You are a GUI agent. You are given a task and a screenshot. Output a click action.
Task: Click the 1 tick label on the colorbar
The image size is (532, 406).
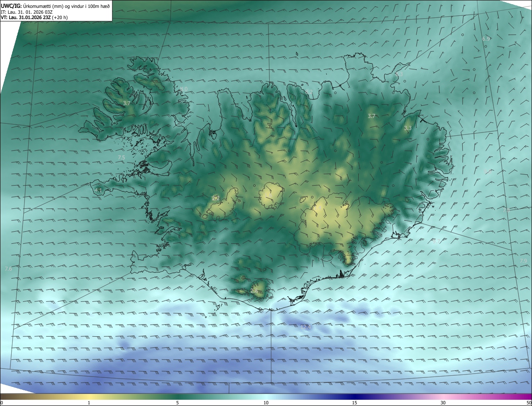click(89, 403)
